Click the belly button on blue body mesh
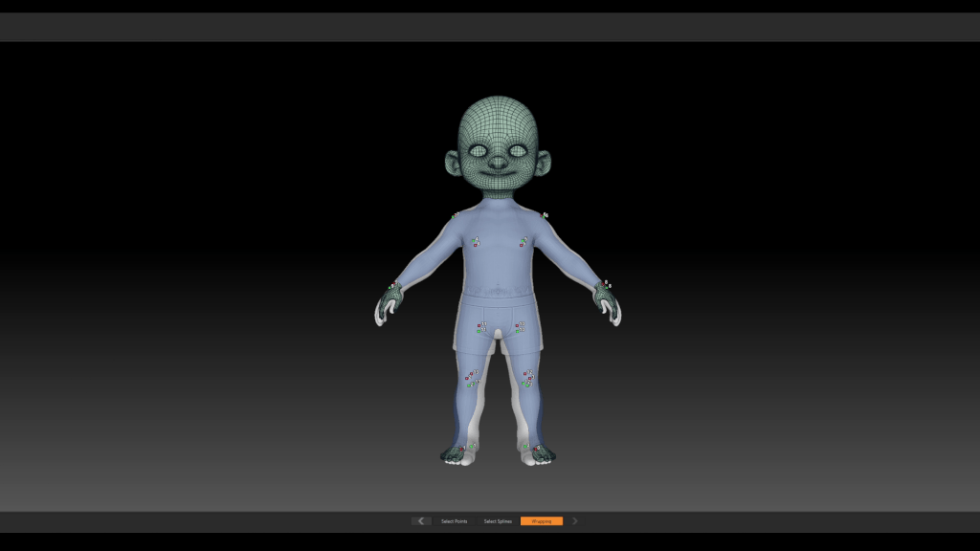 (x=498, y=284)
